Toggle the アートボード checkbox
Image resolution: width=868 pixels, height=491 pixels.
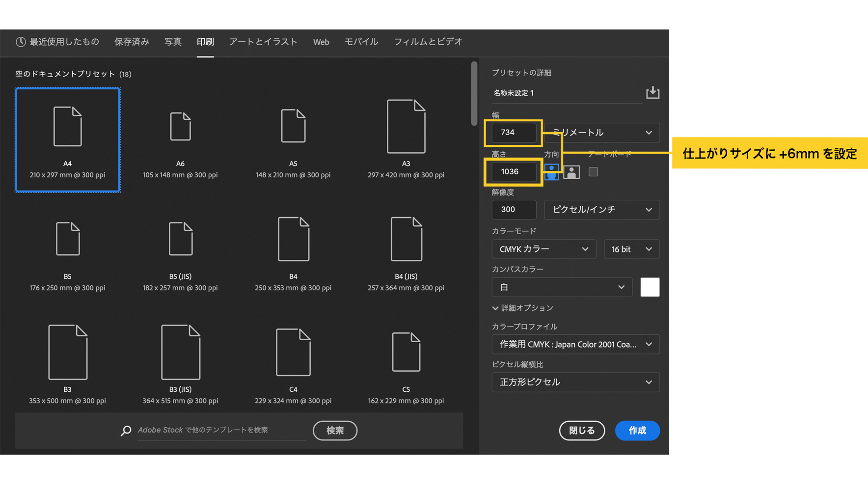click(x=593, y=172)
